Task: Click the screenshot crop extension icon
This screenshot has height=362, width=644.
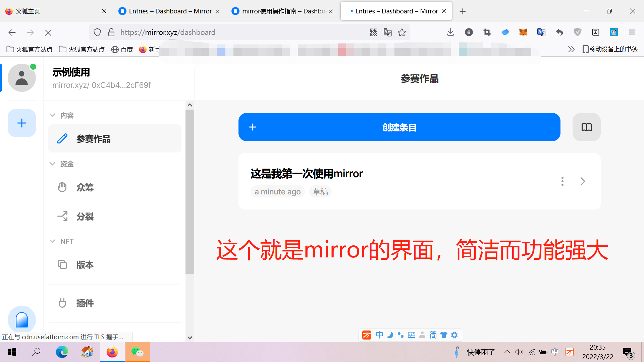Action: point(487,32)
